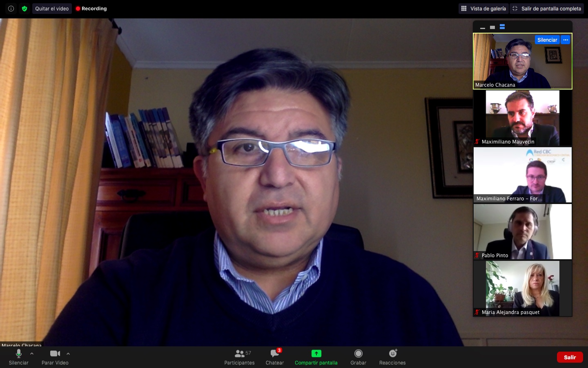Open the Chatear chat window

click(275, 357)
